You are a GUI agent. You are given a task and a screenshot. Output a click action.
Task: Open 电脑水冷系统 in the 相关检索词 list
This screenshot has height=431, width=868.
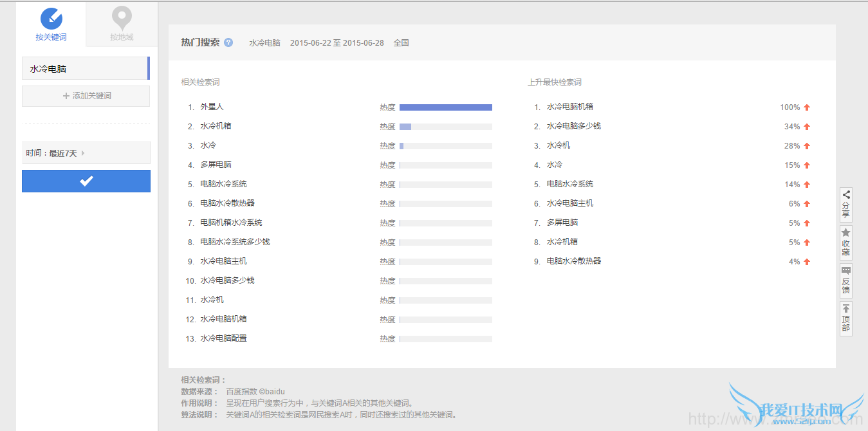click(x=223, y=184)
